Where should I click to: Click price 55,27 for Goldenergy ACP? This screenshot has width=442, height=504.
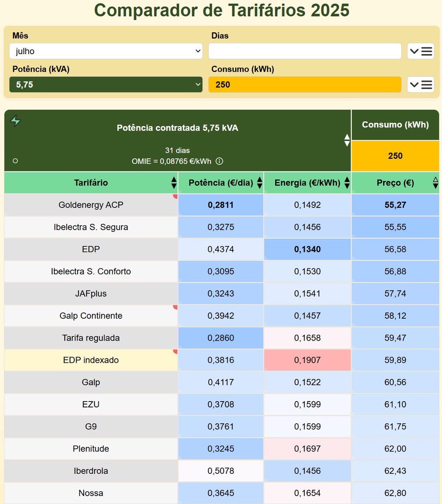pos(395,205)
